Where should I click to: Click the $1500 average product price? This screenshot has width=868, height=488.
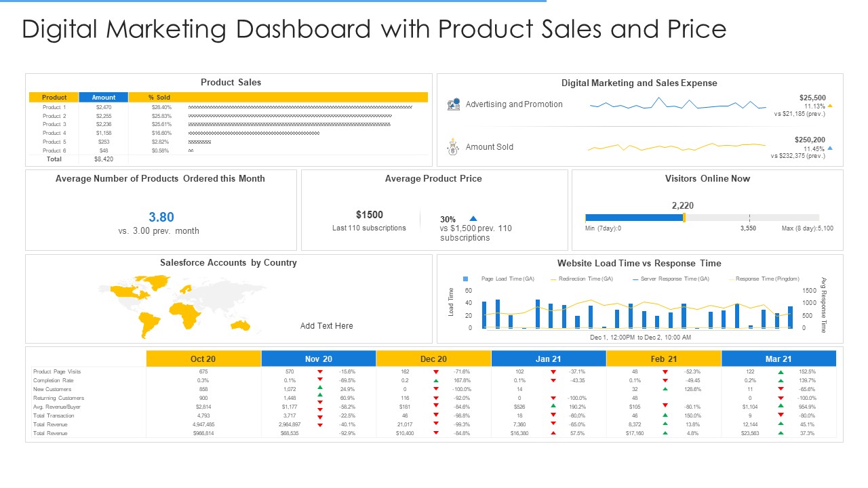[x=370, y=215]
